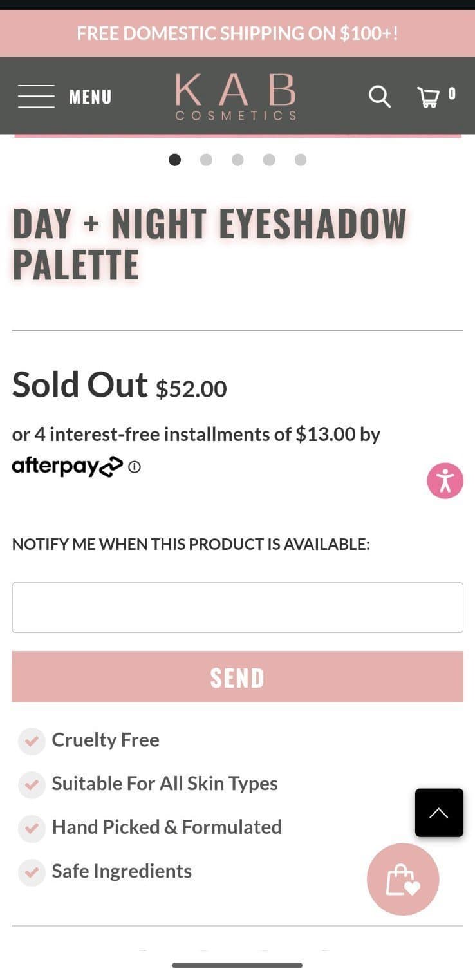Click the Afterpay logo
475x980 pixels.
[64, 466]
